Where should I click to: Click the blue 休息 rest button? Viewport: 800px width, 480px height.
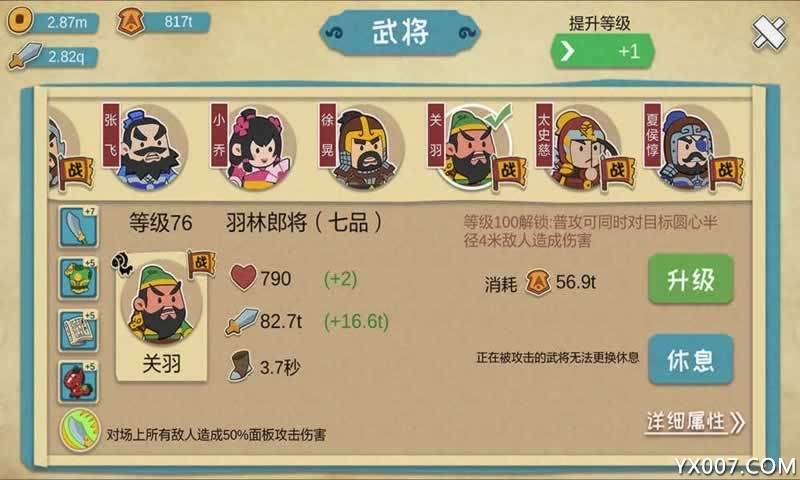(690, 359)
